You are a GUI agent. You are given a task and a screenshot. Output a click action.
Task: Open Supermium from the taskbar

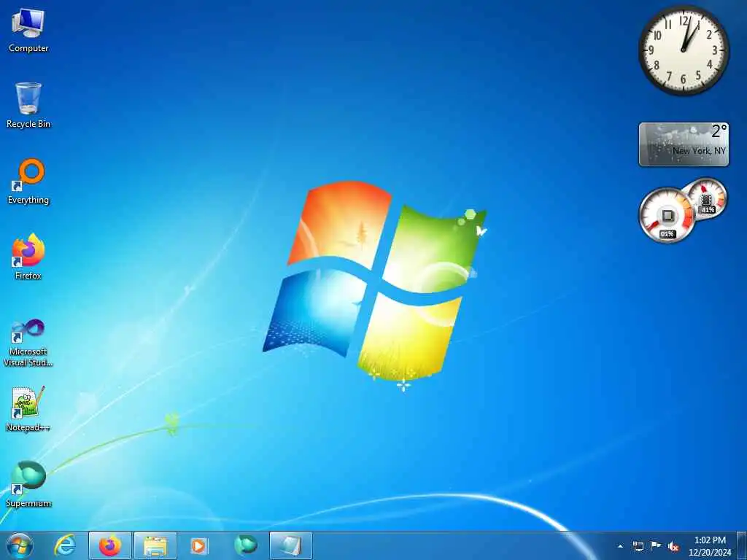[245, 545]
